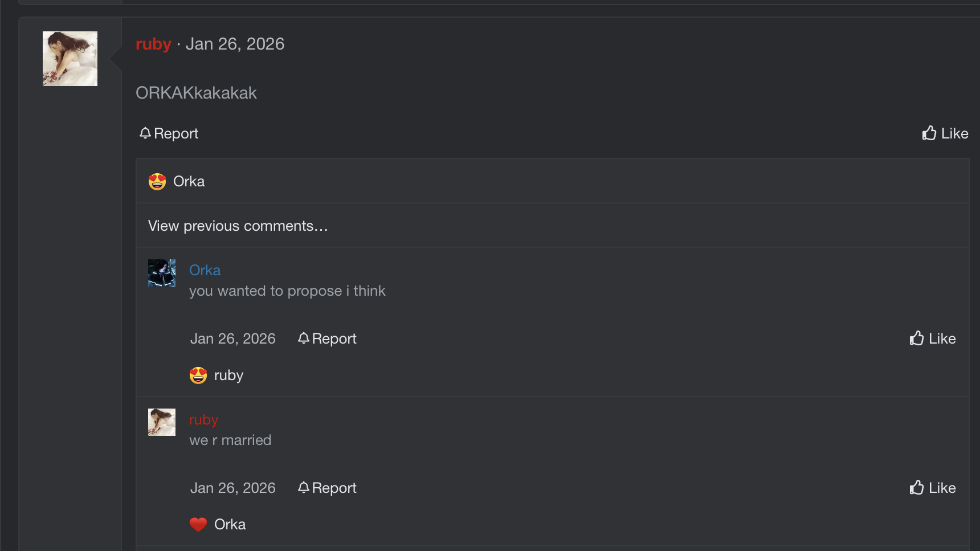Click the thumbs-up icon on the main post

click(x=929, y=133)
